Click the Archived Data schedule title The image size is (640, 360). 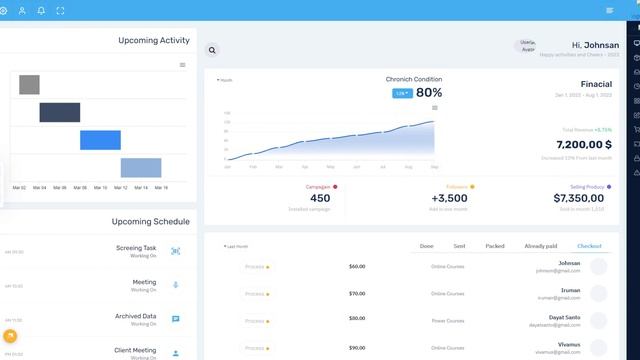[136, 316]
